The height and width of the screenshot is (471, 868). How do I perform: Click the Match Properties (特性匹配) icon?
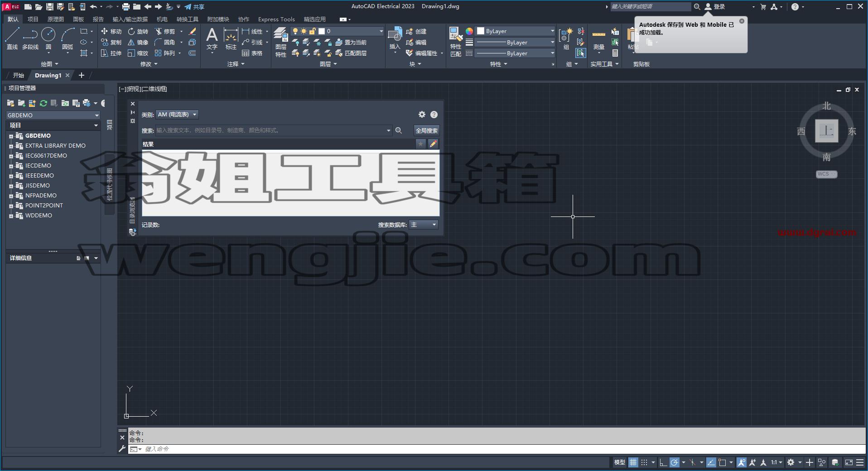pyautogui.click(x=455, y=42)
